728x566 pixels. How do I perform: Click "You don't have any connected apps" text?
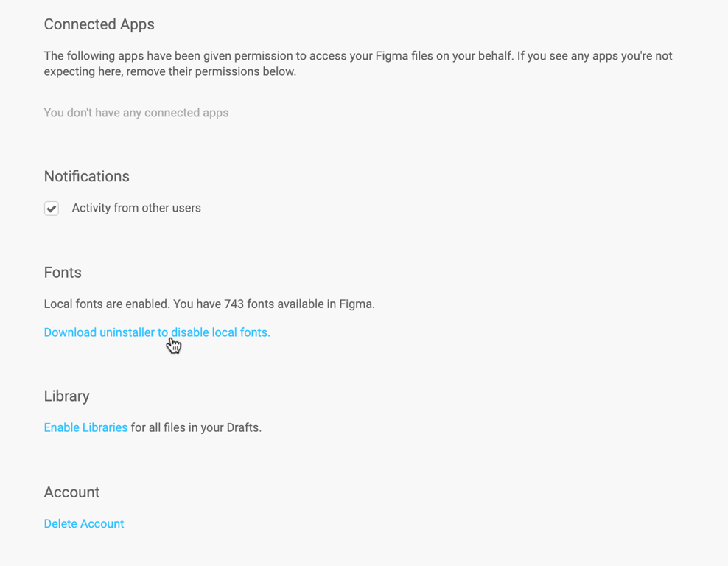pos(136,113)
